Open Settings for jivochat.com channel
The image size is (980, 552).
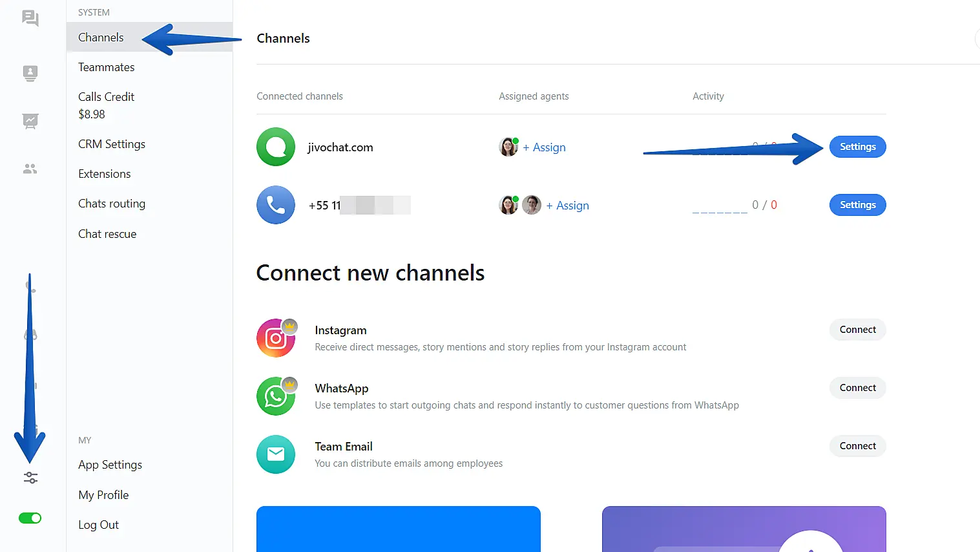click(857, 147)
